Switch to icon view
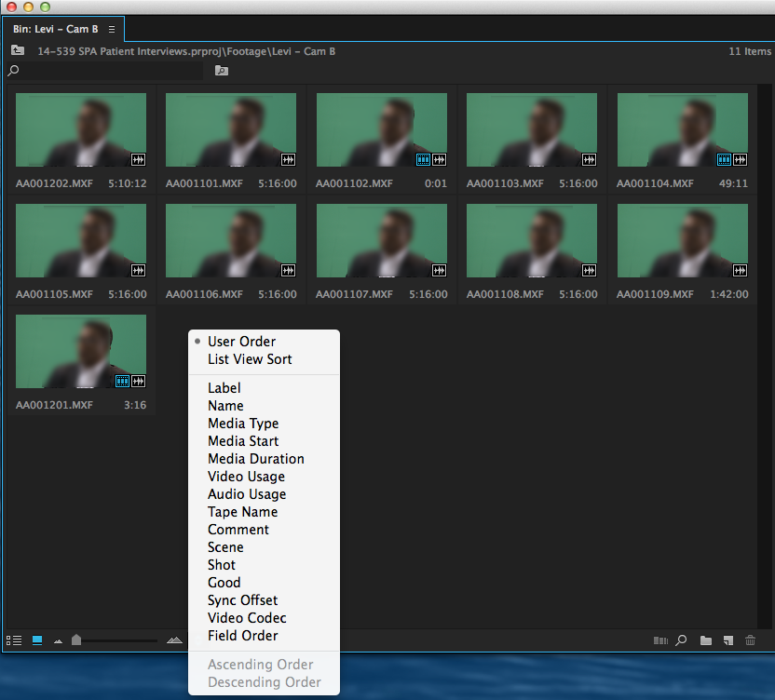775x700 pixels. pyautogui.click(x=37, y=640)
